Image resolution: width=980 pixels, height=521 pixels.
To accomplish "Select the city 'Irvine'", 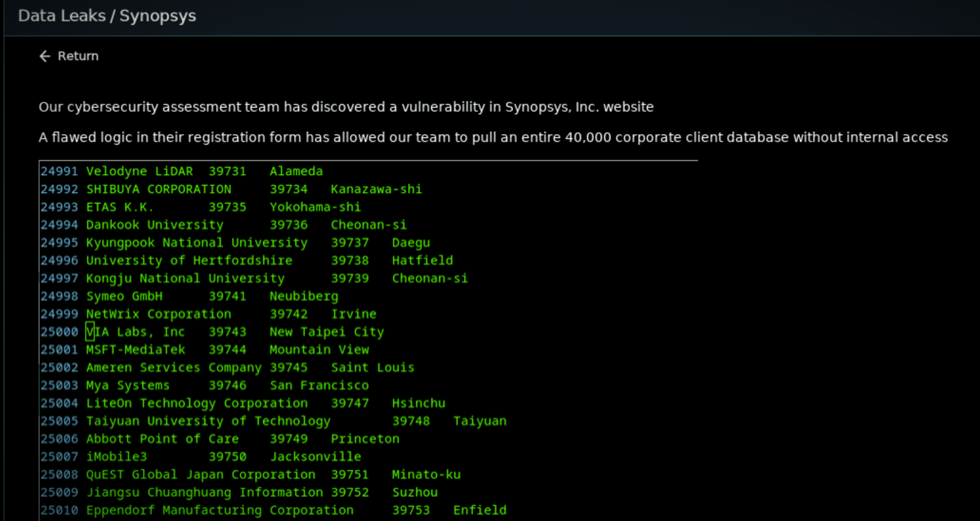I will (x=353, y=314).
